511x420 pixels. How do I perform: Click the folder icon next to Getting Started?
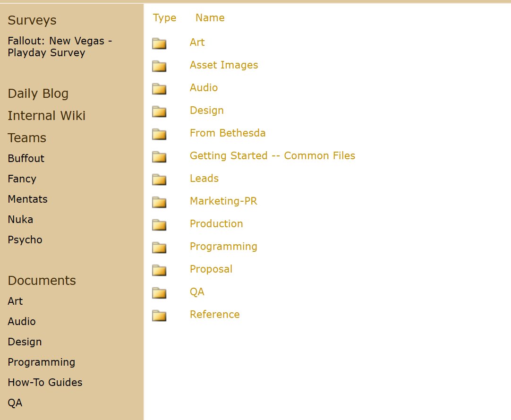coord(159,156)
